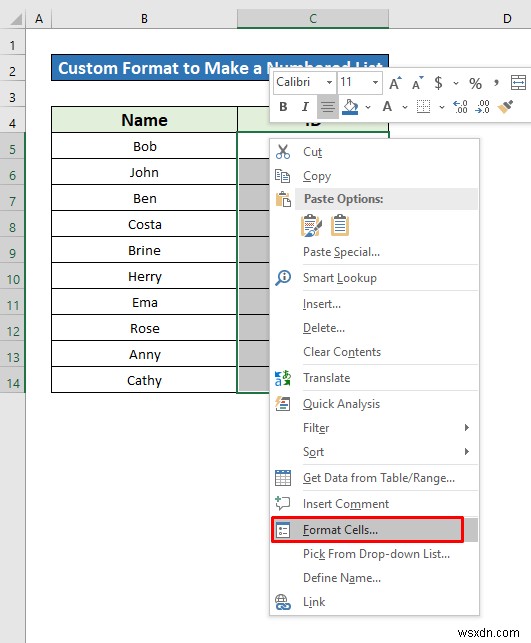This screenshot has width=531, height=643.
Task: Toggle Bold in mini toolbar
Action: pos(283,107)
